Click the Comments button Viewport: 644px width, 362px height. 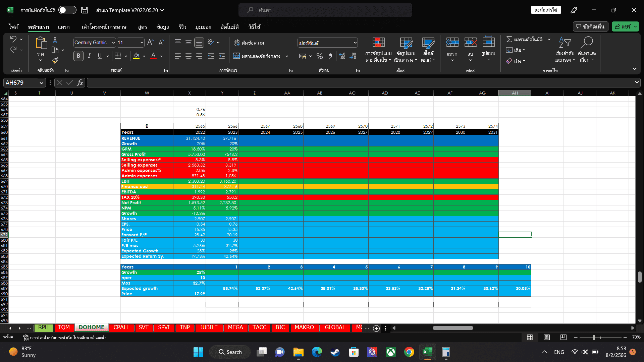(590, 26)
